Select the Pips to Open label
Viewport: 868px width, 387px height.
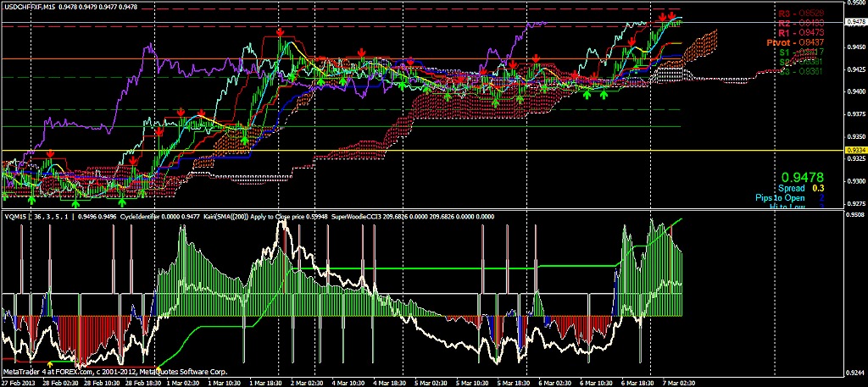pyautogui.click(x=780, y=197)
